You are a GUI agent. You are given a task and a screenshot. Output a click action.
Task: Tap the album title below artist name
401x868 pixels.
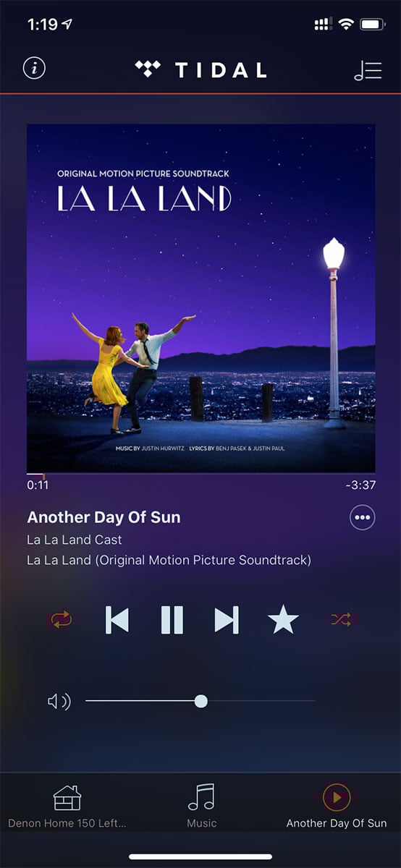click(169, 560)
